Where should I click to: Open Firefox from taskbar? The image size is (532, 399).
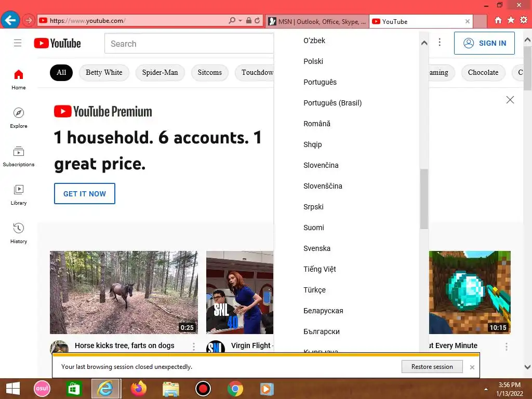(139, 389)
